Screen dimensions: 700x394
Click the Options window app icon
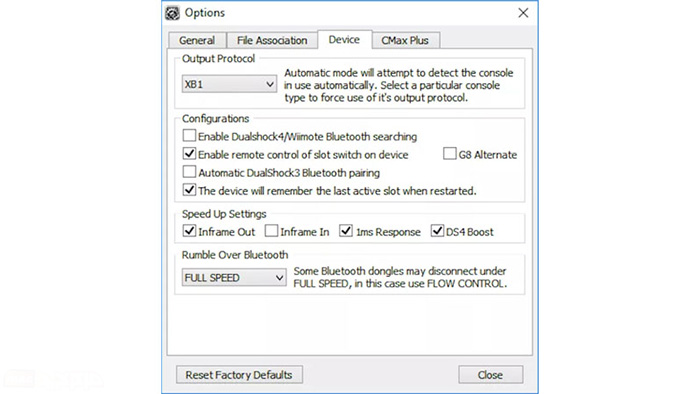tap(172, 13)
